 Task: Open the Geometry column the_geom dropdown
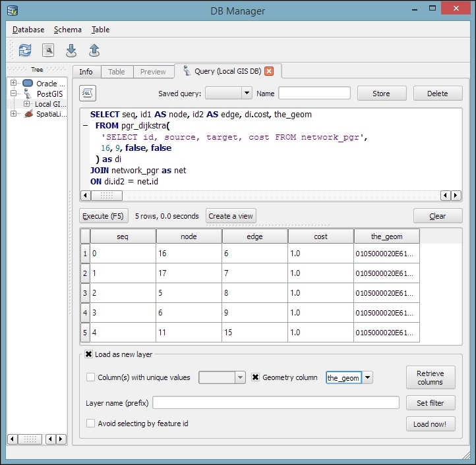point(368,377)
